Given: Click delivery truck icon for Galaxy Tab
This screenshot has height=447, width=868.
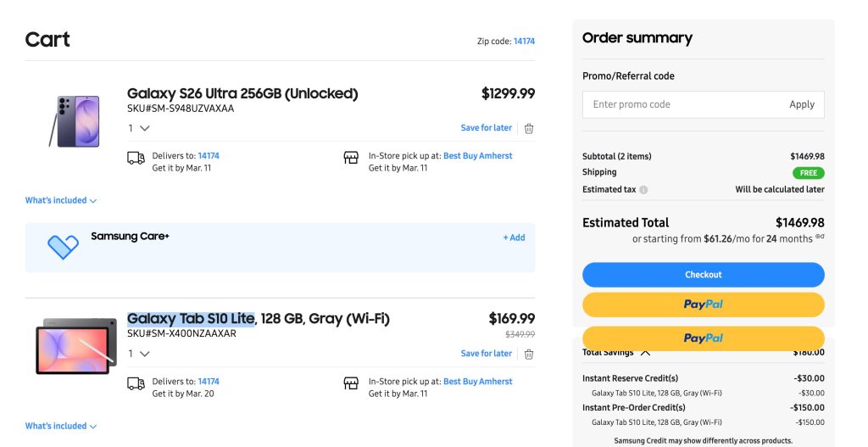Looking at the screenshot, I should click(x=136, y=383).
